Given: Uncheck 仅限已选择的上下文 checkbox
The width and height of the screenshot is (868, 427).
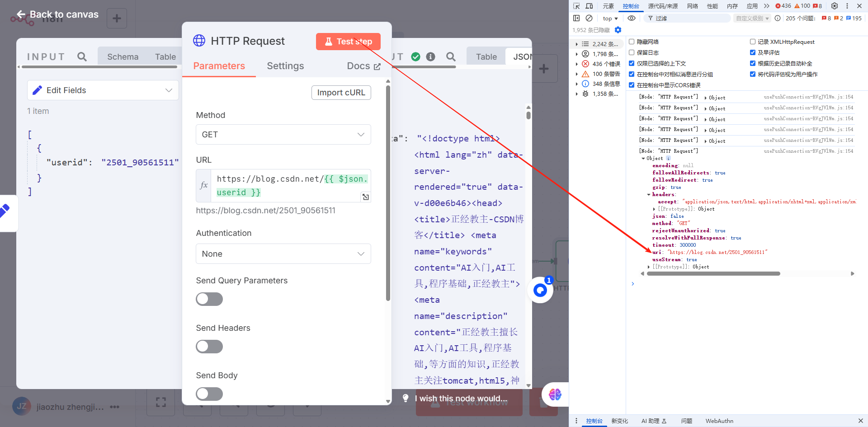Looking at the screenshot, I should 632,63.
